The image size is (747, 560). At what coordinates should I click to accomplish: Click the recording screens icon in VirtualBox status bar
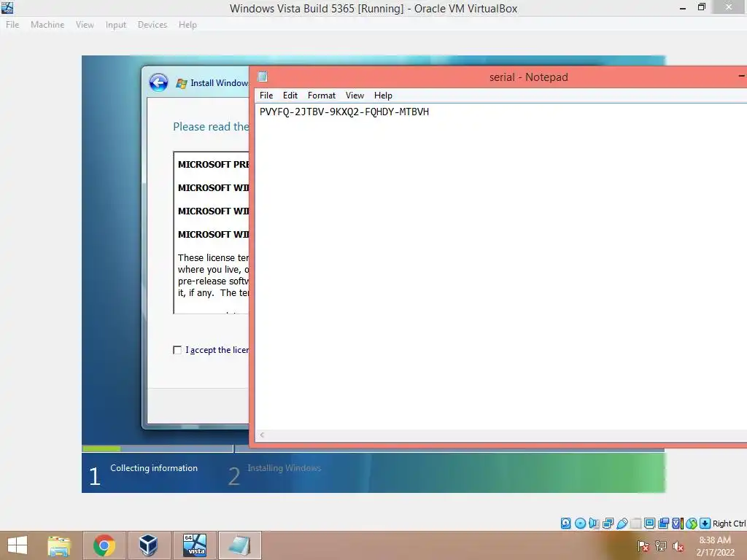click(663, 524)
